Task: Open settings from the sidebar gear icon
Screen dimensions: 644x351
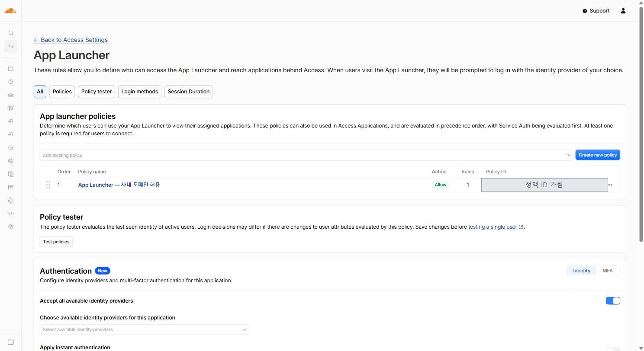Action: tap(11, 227)
